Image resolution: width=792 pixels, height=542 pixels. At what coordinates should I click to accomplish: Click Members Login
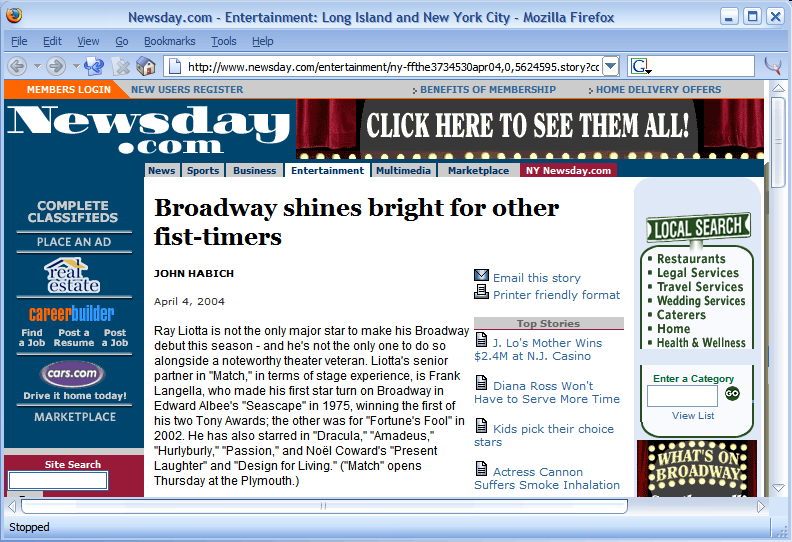[69, 89]
